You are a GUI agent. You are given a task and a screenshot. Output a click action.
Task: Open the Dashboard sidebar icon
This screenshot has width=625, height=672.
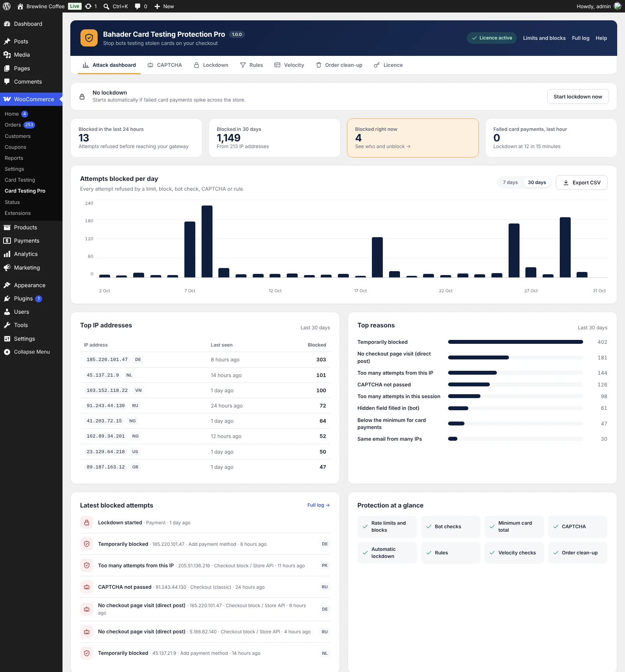click(7, 24)
